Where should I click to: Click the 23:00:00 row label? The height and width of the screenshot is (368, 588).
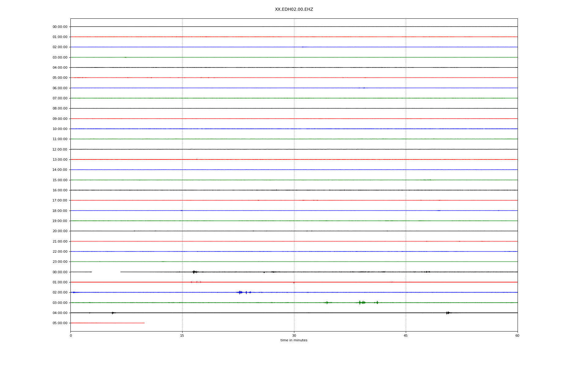tap(60, 262)
